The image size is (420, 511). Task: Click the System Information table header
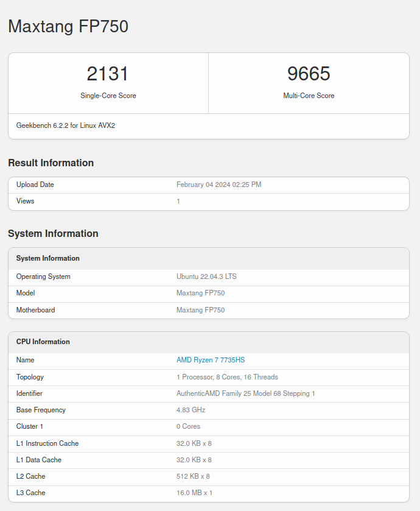48,258
